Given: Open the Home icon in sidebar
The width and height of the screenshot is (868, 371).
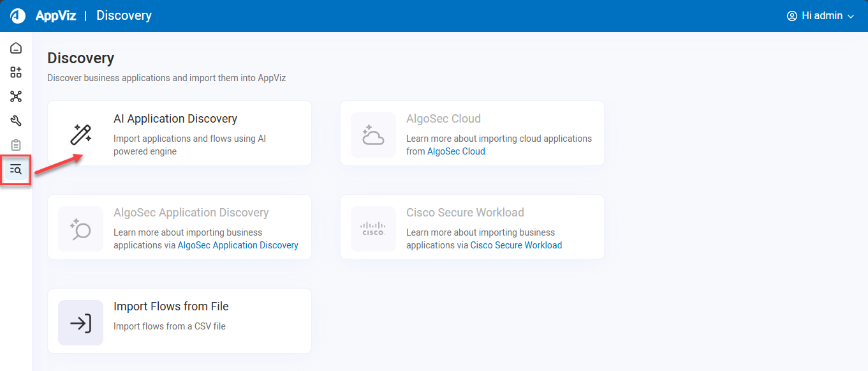Looking at the screenshot, I should (16, 49).
